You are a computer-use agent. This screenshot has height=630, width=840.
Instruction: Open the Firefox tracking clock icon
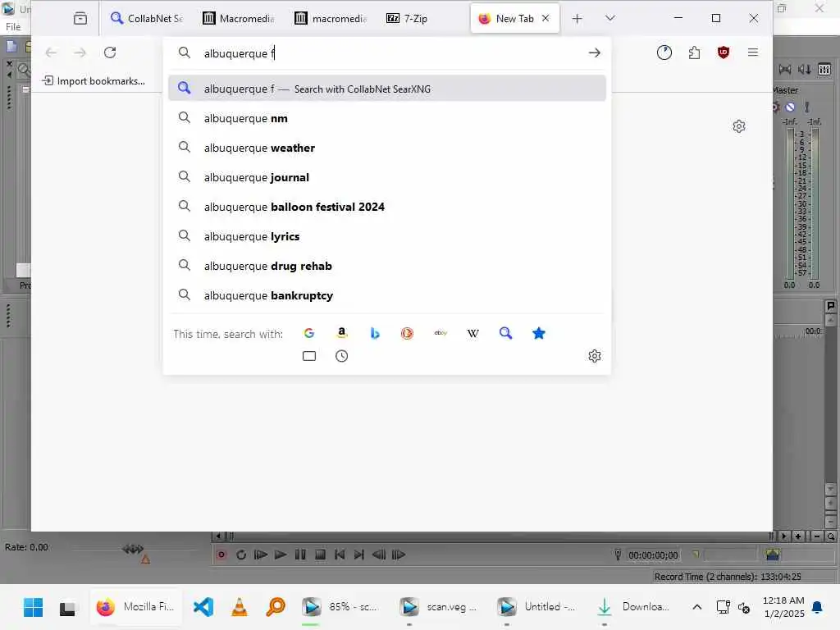[x=664, y=52]
